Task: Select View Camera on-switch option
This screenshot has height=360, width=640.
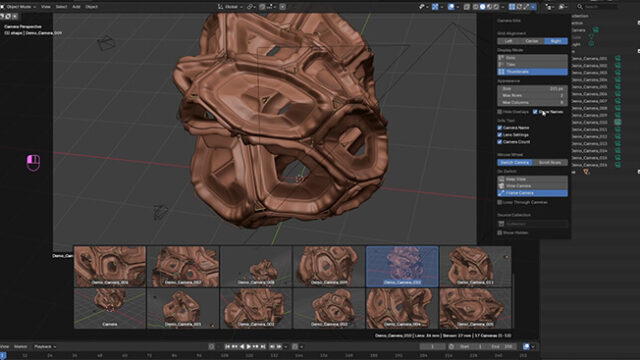Action: click(532, 186)
